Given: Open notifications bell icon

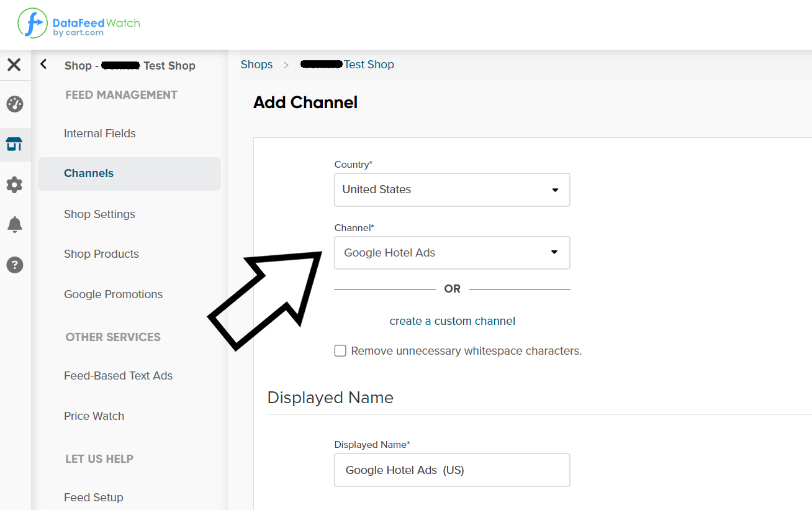Looking at the screenshot, I should (x=15, y=225).
